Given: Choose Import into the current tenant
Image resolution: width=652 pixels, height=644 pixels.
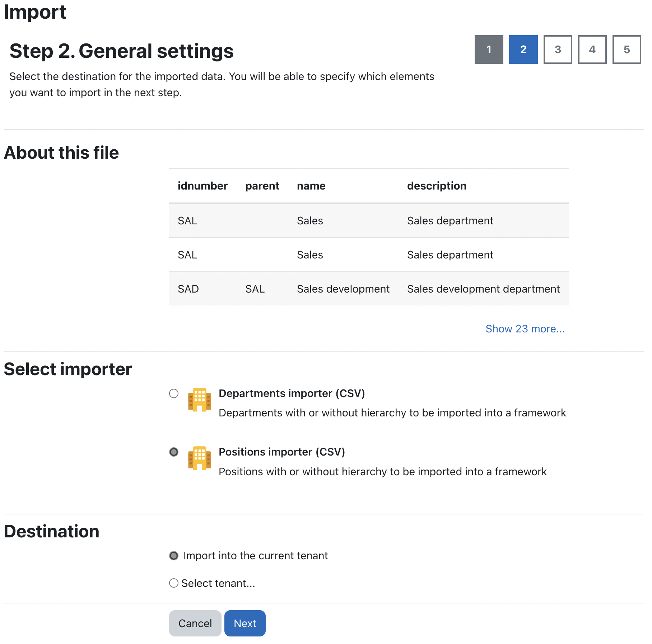Looking at the screenshot, I should (174, 556).
